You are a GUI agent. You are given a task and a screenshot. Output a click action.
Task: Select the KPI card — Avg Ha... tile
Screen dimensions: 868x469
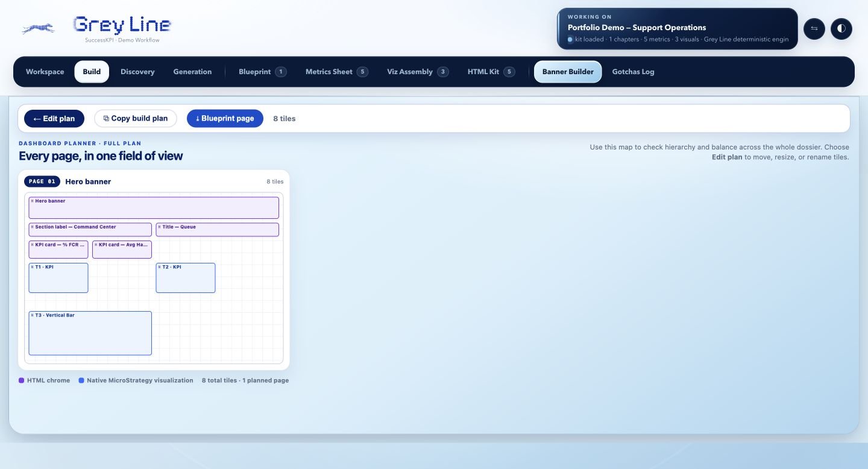point(122,250)
